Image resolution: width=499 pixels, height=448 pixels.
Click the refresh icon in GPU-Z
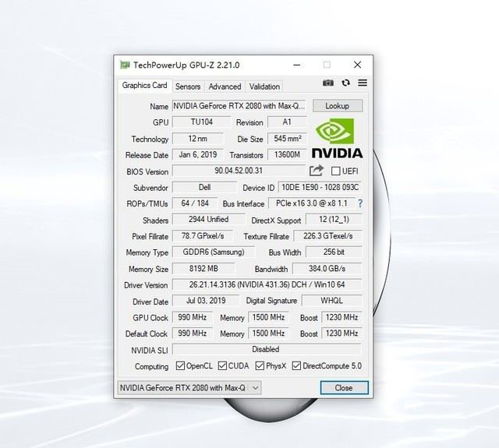[x=346, y=83]
